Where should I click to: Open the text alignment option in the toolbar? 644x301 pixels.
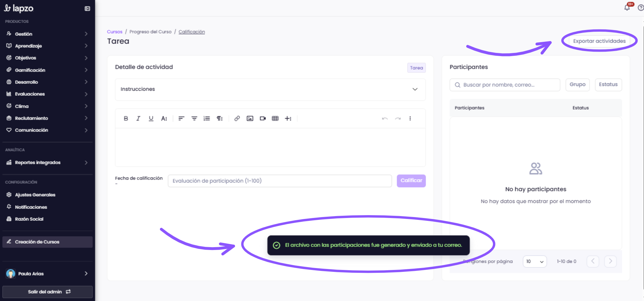pyautogui.click(x=181, y=118)
